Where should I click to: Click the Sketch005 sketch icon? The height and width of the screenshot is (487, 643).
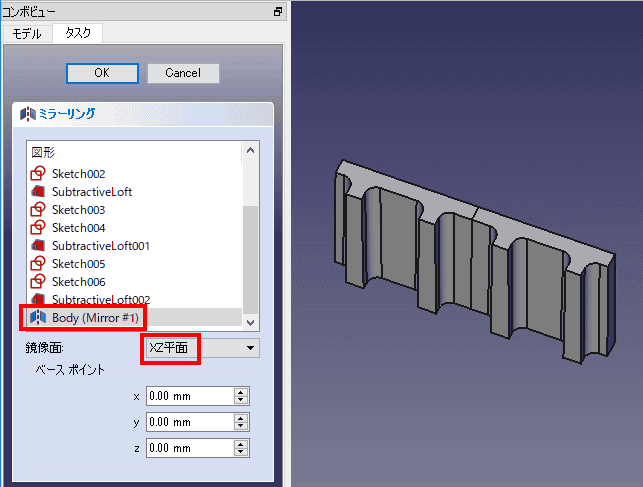(x=38, y=264)
